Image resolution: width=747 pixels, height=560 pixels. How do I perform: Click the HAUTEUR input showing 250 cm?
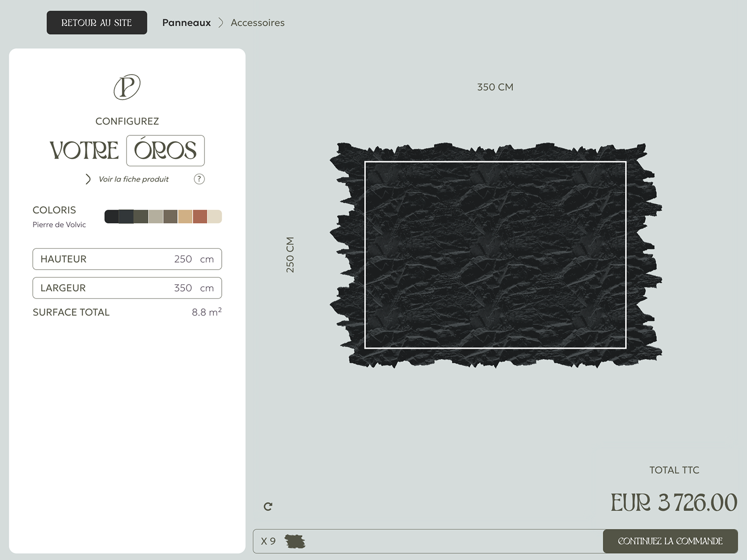tap(127, 259)
